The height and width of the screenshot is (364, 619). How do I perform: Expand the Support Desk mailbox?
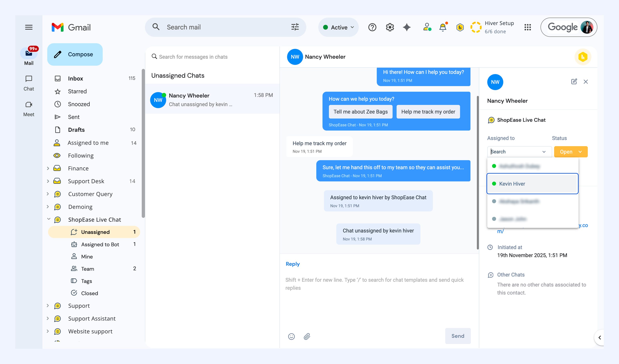coord(48,181)
